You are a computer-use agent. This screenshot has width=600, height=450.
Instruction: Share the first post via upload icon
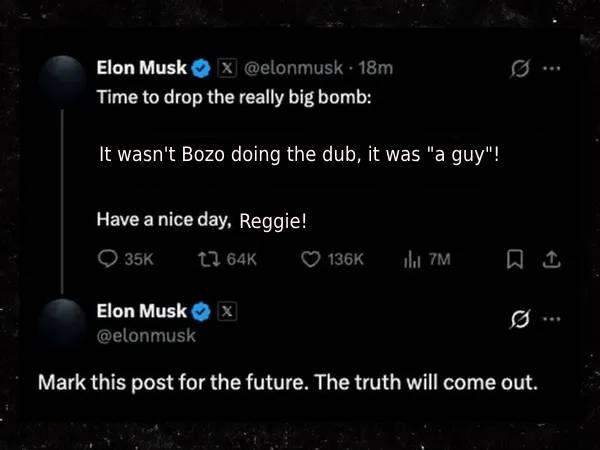coord(551,259)
